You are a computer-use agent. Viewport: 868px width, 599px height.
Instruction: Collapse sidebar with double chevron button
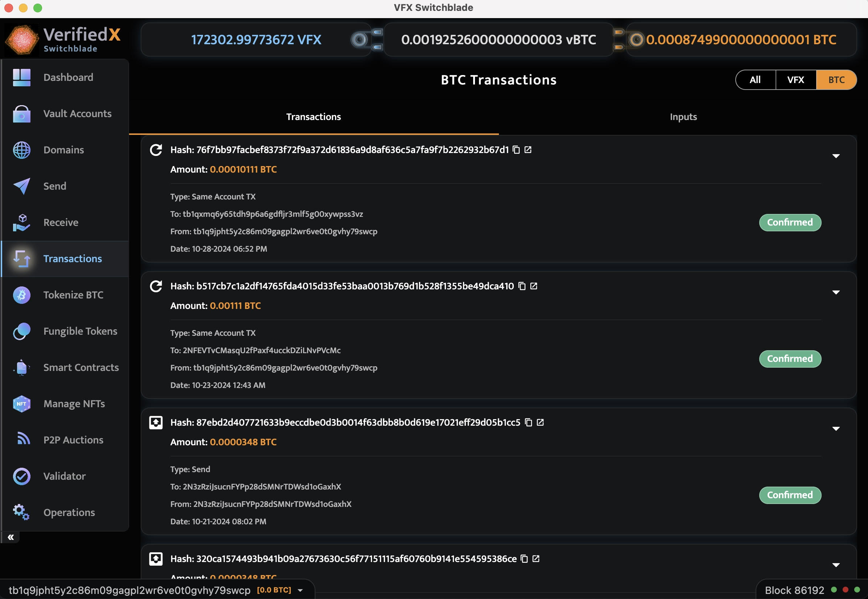[x=11, y=537]
